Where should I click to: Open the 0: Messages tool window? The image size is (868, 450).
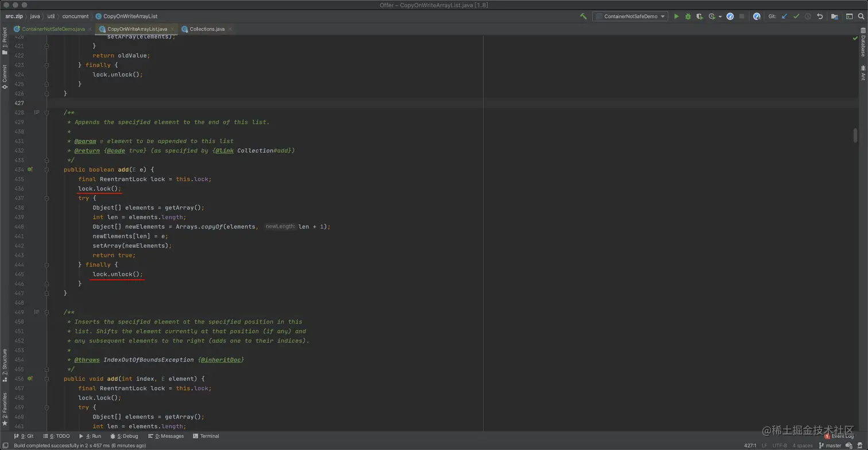coord(165,436)
